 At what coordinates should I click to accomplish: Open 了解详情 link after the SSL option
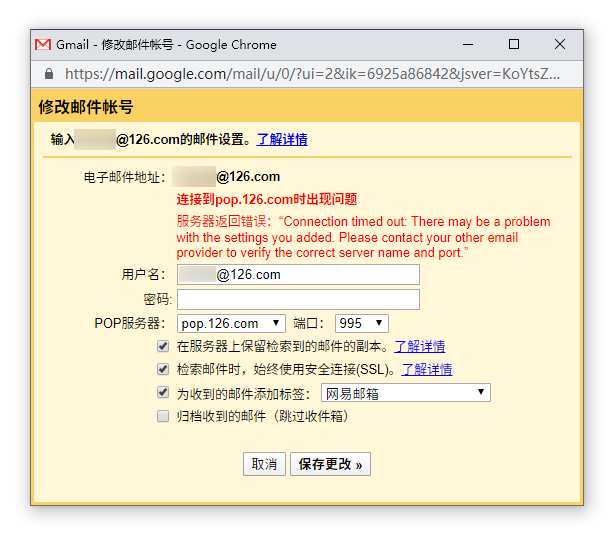(x=427, y=369)
